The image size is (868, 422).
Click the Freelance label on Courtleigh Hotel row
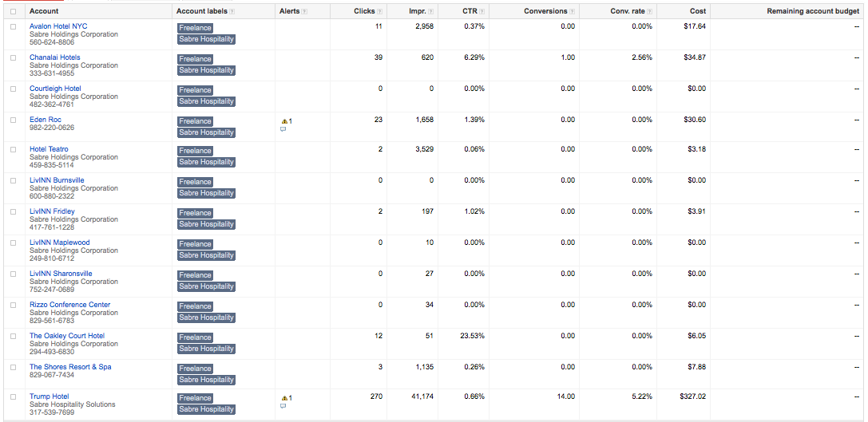click(x=195, y=90)
